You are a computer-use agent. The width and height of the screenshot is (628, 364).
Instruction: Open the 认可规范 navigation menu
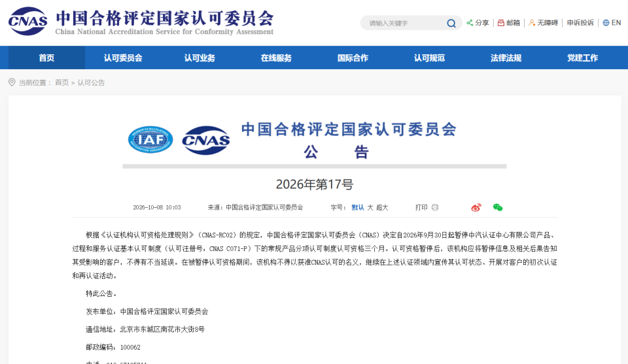[429, 58]
